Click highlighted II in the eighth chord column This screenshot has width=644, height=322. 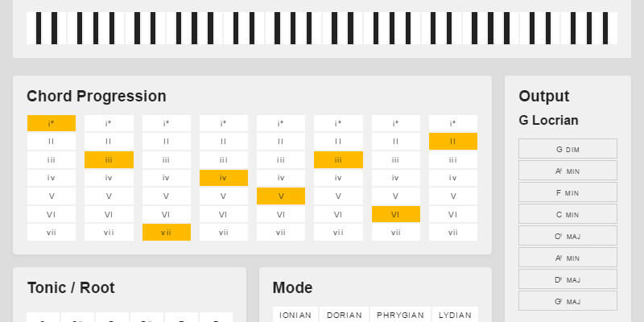click(x=453, y=141)
